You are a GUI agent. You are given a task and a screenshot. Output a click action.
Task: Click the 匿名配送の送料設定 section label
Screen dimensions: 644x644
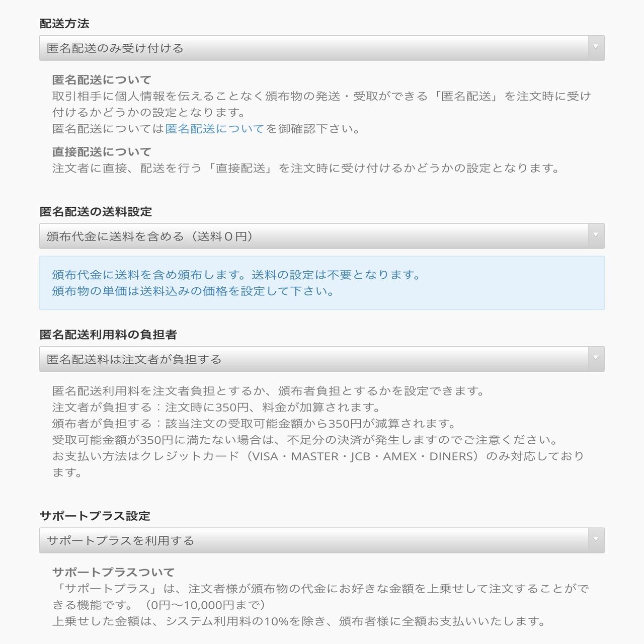tap(96, 212)
